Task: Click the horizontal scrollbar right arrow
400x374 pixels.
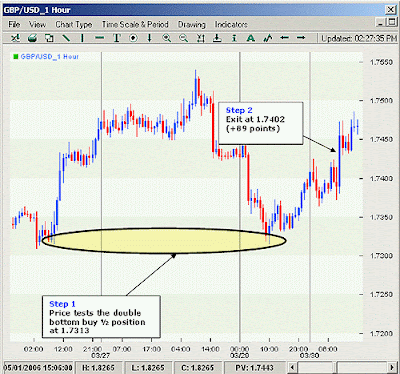Action: point(392,368)
